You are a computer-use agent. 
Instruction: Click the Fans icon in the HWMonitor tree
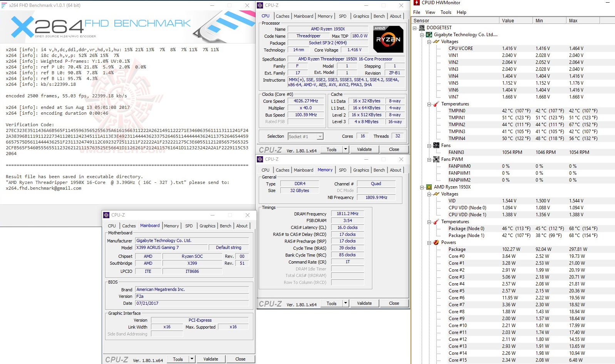coord(436,145)
